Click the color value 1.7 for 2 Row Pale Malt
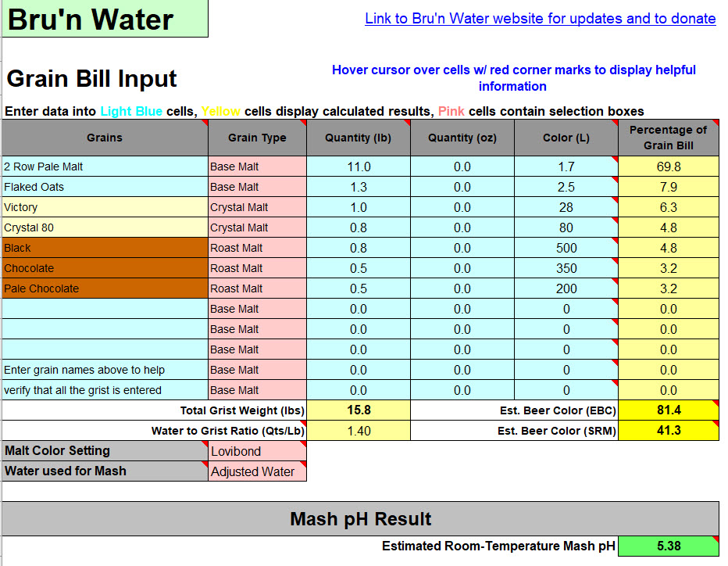 pos(566,167)
